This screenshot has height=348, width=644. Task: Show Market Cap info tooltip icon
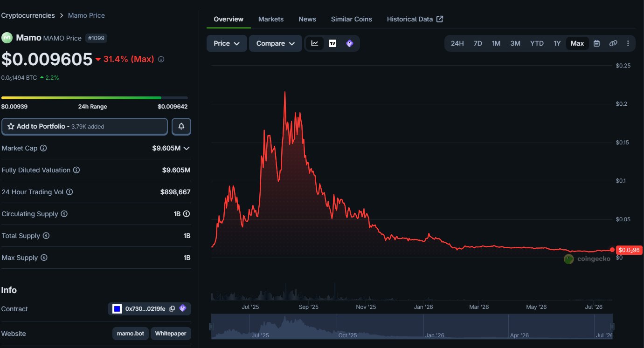point(43,148)
